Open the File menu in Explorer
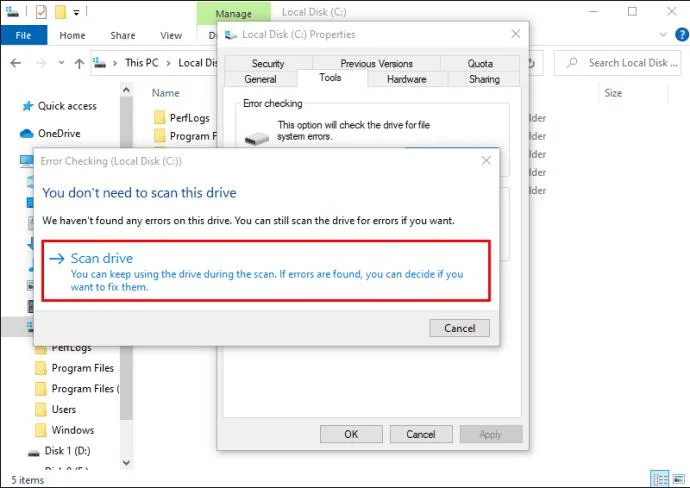The height and width of the screenshot is (488, 690). point(23,35)
